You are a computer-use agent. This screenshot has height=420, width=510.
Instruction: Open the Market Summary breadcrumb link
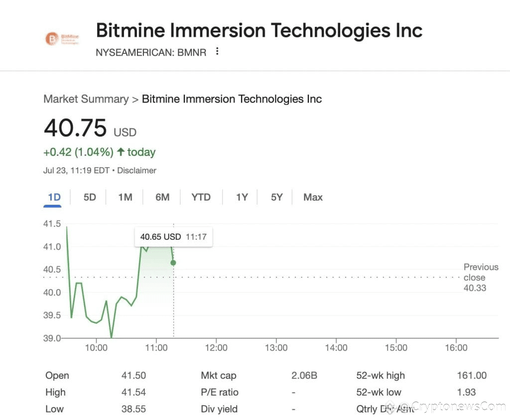pyautogui.click(x=86, y=99)
